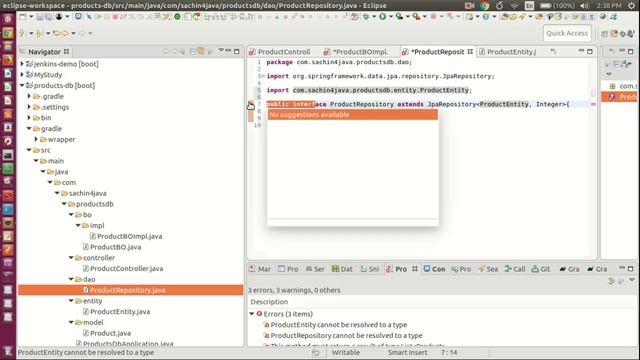640x360 pixels.
Task: Open the Debug configurations dropdown arrow
Action: [x=374, y=17]
